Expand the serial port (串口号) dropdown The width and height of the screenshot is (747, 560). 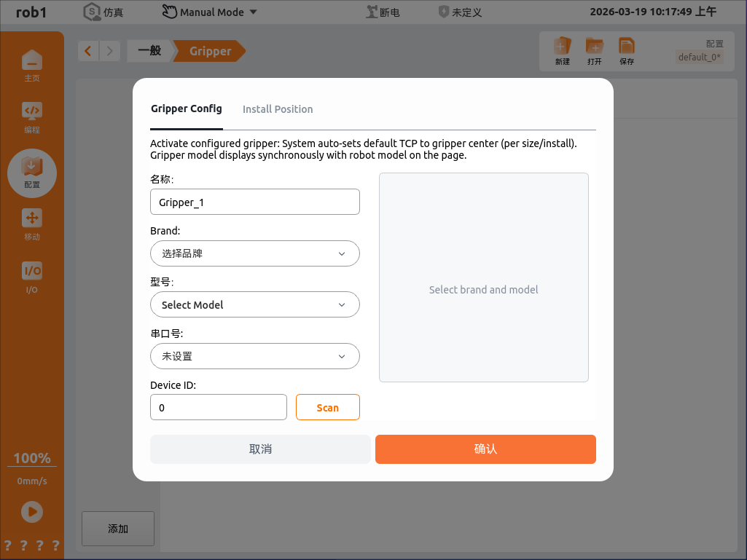tap(254, 356)
